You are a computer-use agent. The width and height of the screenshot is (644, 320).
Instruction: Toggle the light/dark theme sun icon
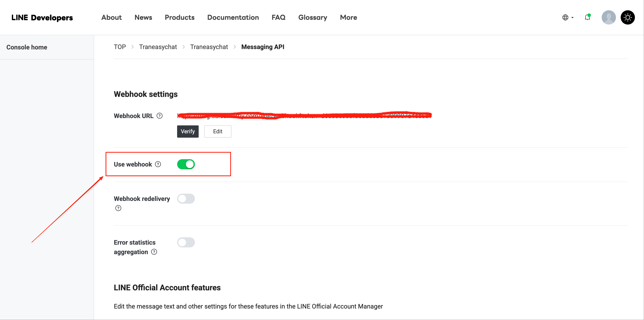pyautogui.click(x=628, y=18)
